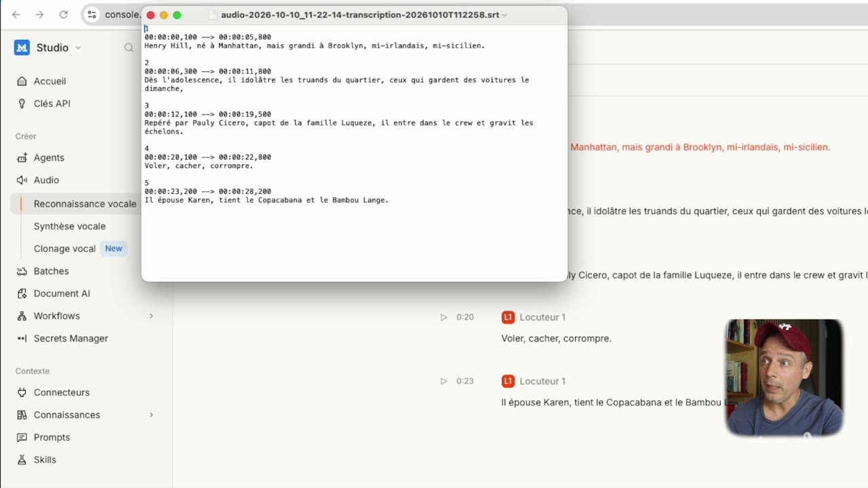868x488 pixels.
Task: Click the browser forward arrow
Action: pyautogui.click(x=39, y=14)
